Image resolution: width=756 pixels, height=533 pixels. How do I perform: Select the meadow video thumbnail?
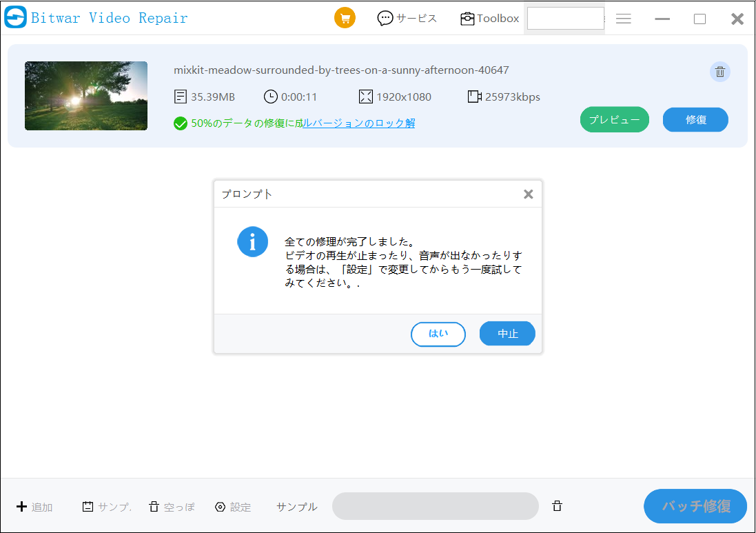click(86, 96)
